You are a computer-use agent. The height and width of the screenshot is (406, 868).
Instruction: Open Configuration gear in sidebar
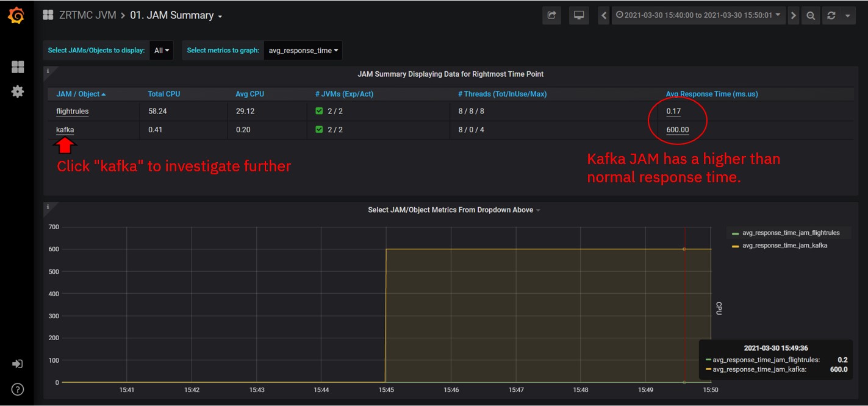[18, 92]
